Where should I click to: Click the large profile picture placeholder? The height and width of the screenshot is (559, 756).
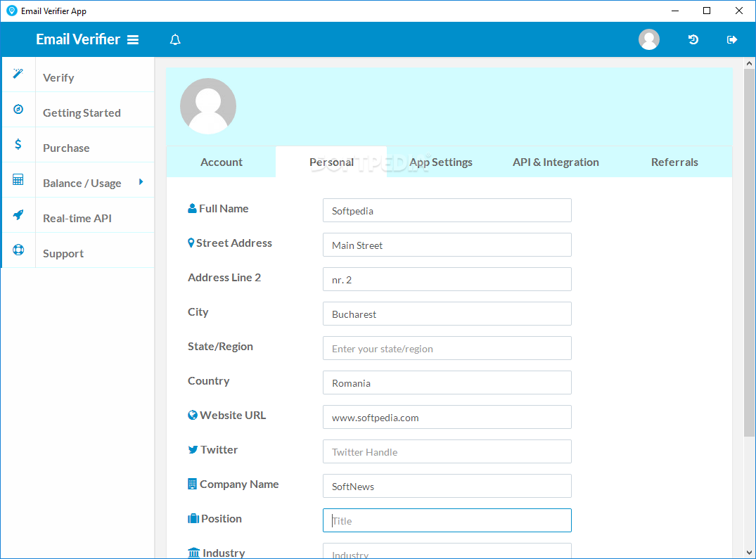207,106
